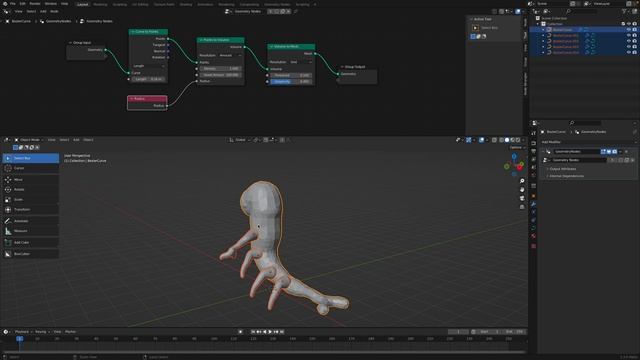
Task: Open the node editor Add menu
Action: click(x=43, y=11)
